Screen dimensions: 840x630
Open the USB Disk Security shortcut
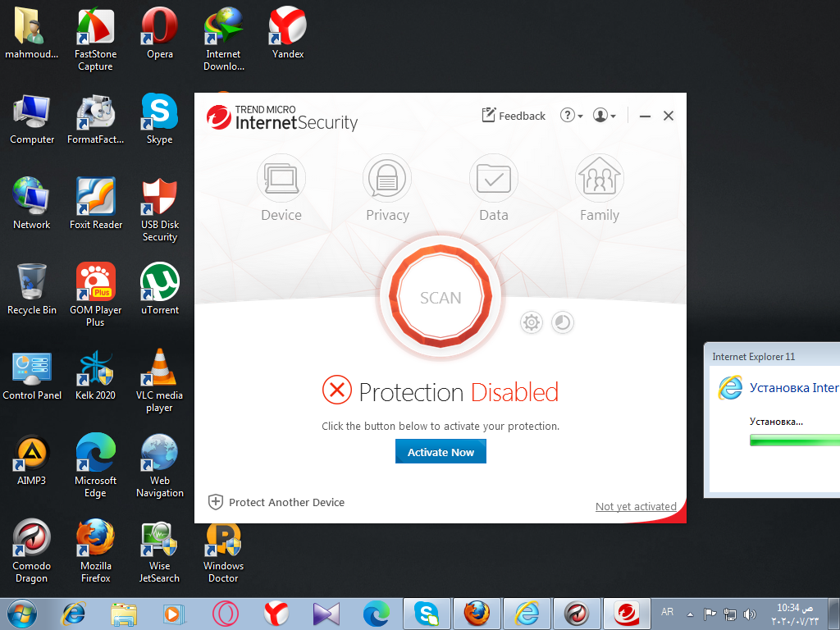[160, 209]
